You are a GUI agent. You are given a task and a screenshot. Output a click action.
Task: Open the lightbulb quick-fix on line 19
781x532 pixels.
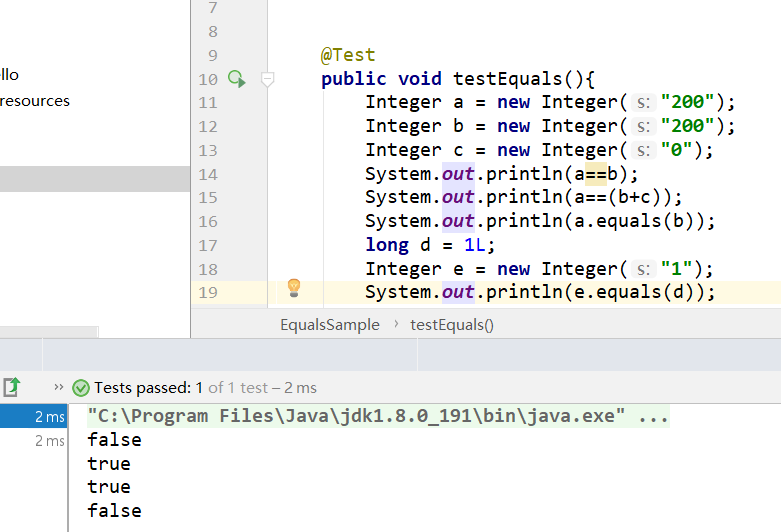(294, 288)
